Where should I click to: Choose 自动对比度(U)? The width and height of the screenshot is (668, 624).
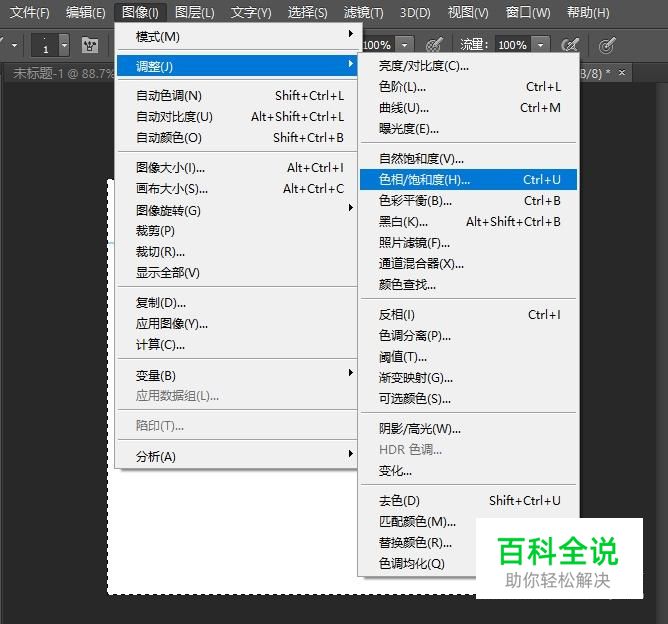[237, 116]
